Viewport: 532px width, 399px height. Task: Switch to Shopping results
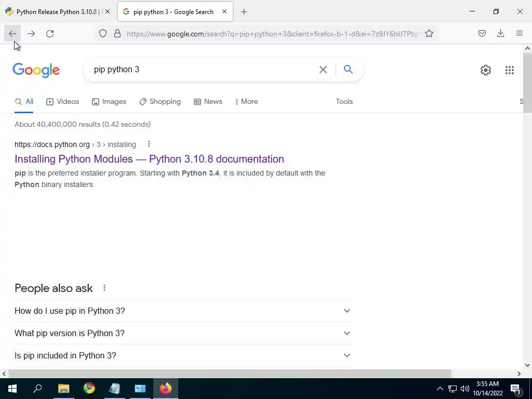click(x=160, y=101)
